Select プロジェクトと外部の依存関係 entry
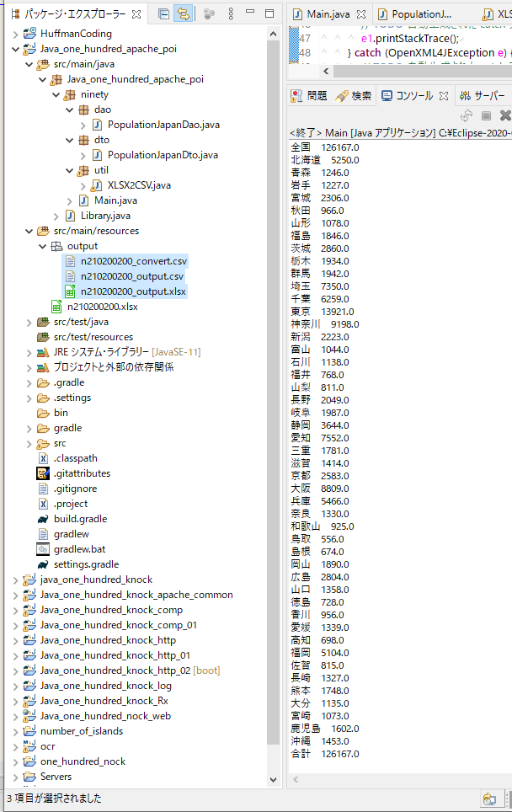This screenshot has height=812, width=512. (114, 367)
